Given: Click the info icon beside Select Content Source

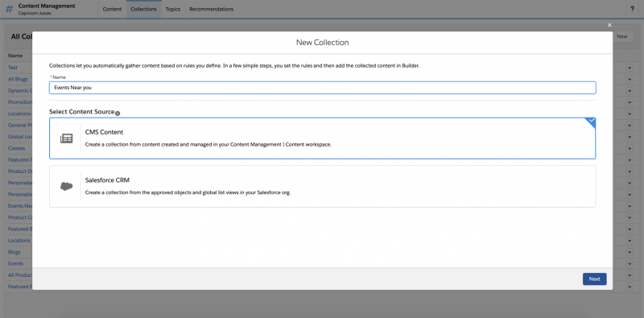Looking at the screenshot, I should click(118, 113).
